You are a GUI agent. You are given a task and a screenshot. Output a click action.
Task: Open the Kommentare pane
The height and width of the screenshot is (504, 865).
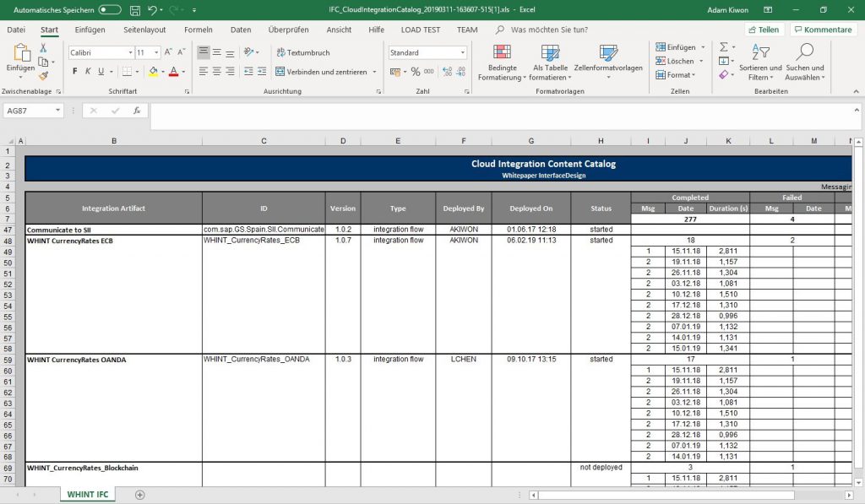[x=823, y=30]
